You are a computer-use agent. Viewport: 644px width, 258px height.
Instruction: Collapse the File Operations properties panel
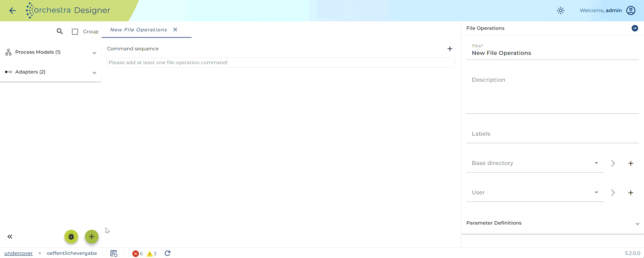(x=635, y=28)
